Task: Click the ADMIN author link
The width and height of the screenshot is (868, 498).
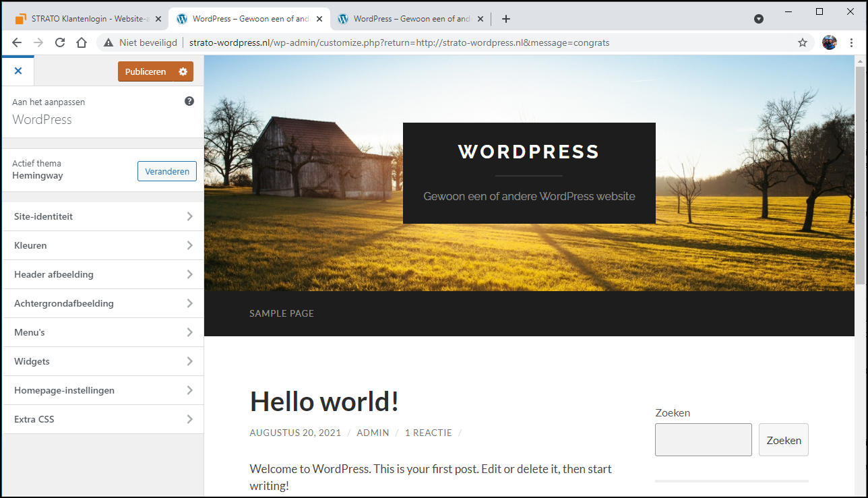Action: tap(373, 433)
